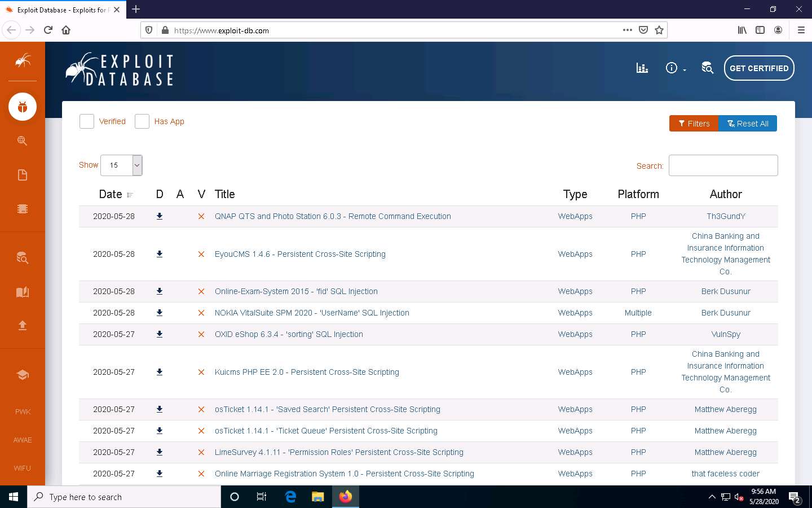Open the Online Training graduation cap icon
This screenshot has width=812, height=508.
coord(23,375)
